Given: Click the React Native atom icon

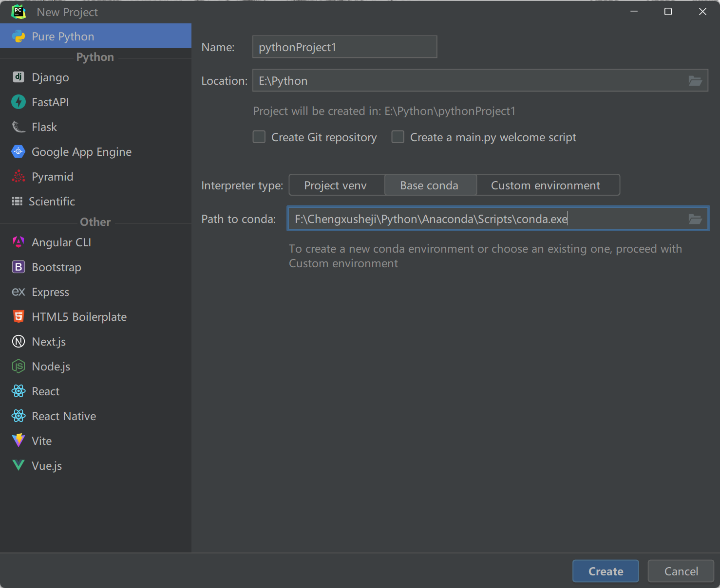Looking at the screenshot, I should click(19, 416).
